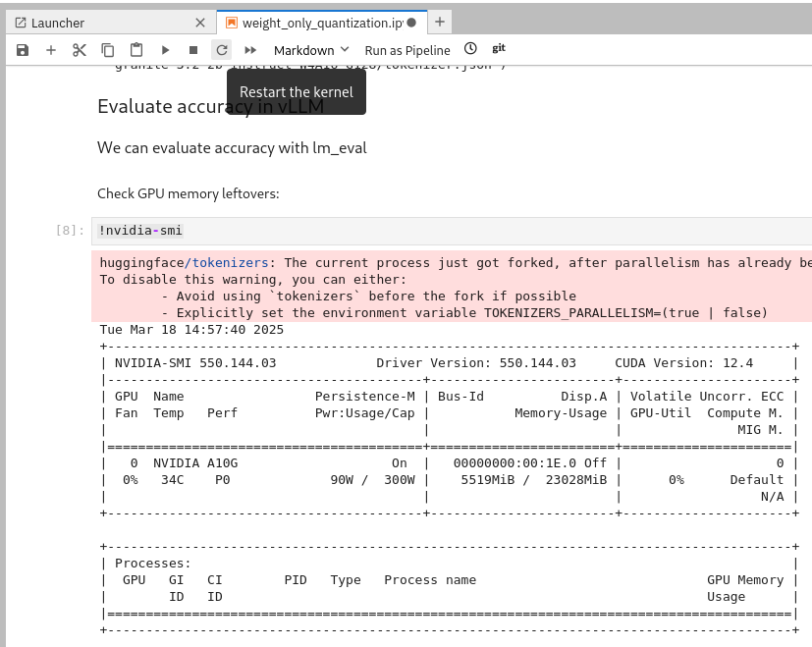The height and width of the screenshot is (647, 812).
Task: Select the cell prompt [8]:
Action: pyautogui.click(x=70, y=231)
